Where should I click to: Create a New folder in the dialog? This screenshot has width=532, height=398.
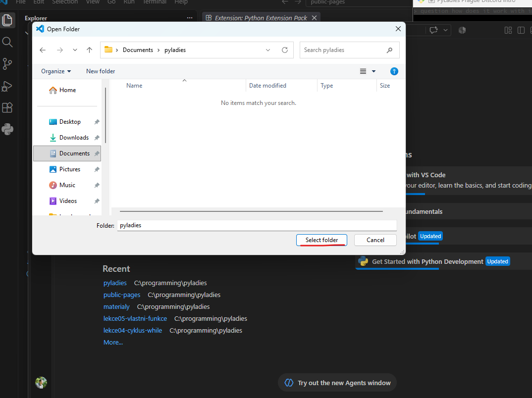pos(101,71)
